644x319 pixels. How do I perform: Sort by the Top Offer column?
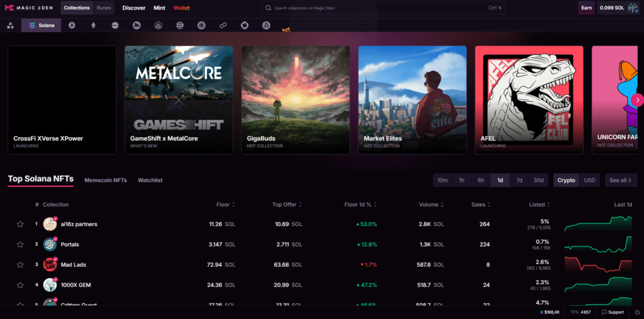[x=287, y=204]
